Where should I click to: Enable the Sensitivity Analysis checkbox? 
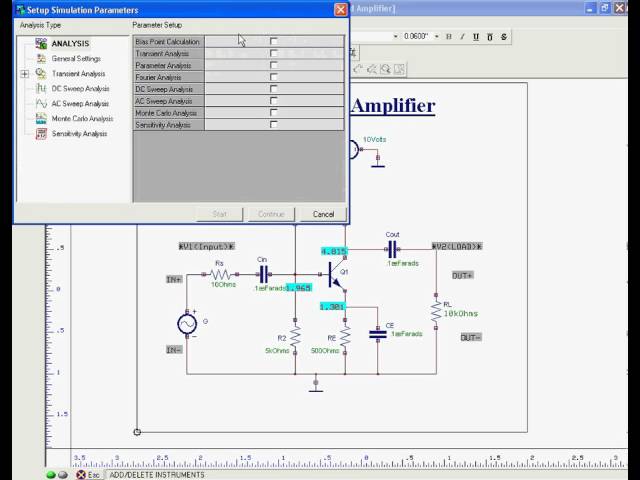point(273,124)
